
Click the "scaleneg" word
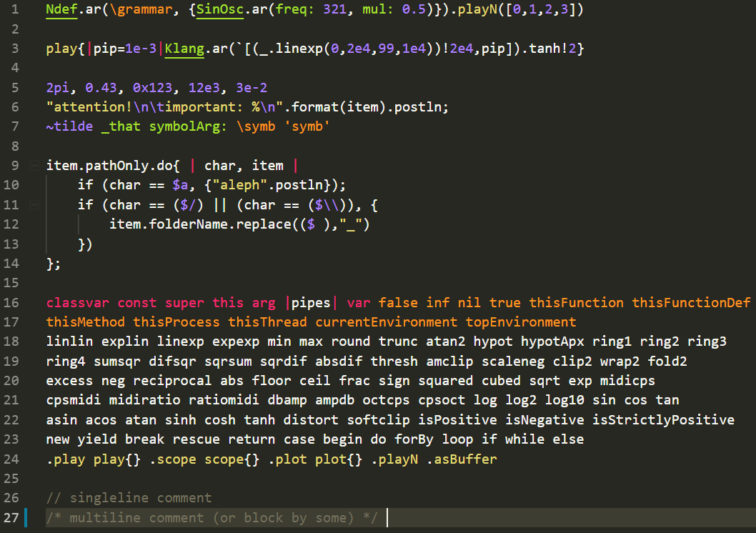pyautogui.click(x=513, y=361)
